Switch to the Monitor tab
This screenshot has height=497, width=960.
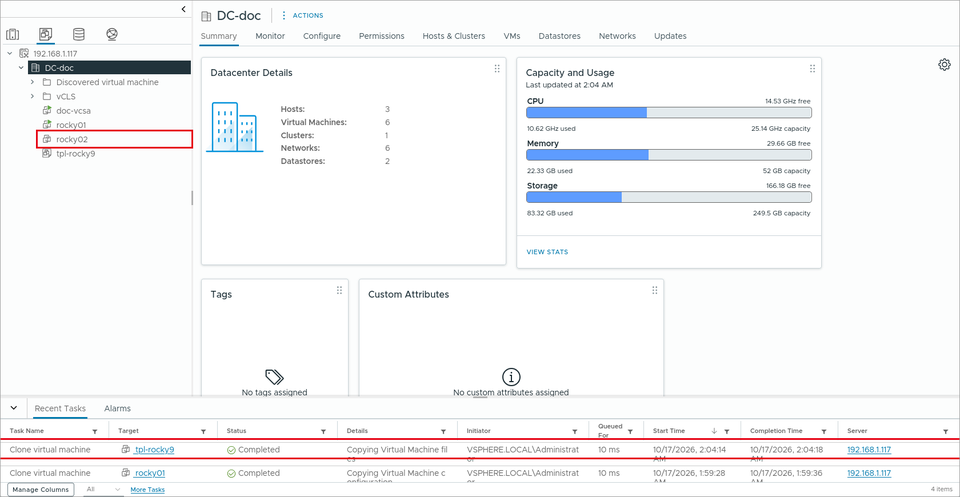pyautogui.click(x=270, y=36)
